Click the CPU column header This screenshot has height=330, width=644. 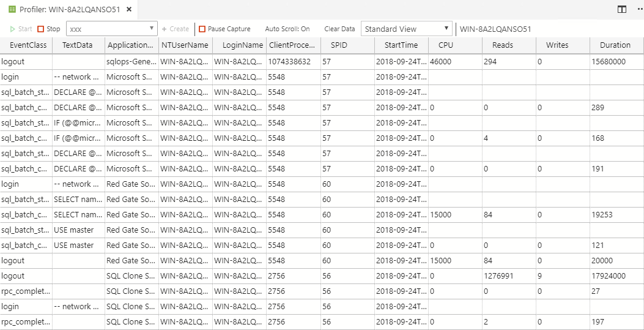click(x=446, y=45)
